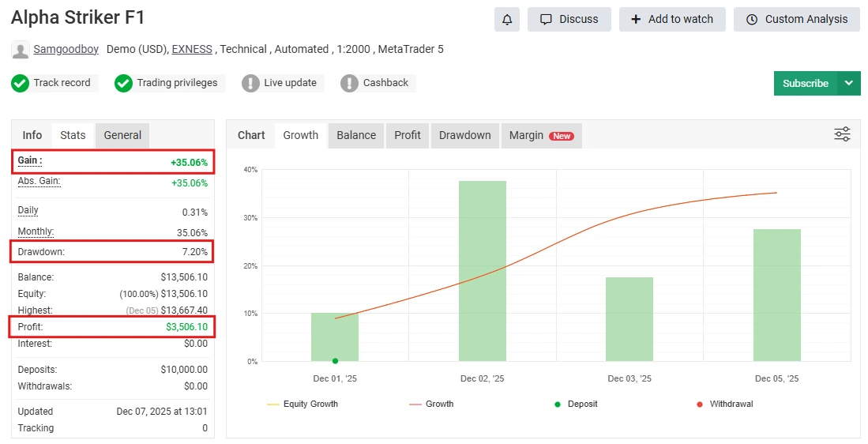The width and height of the screenshot is (868, 444).
Task: Click green deposit marker on Dec 01
Action: tap(335, 361)
